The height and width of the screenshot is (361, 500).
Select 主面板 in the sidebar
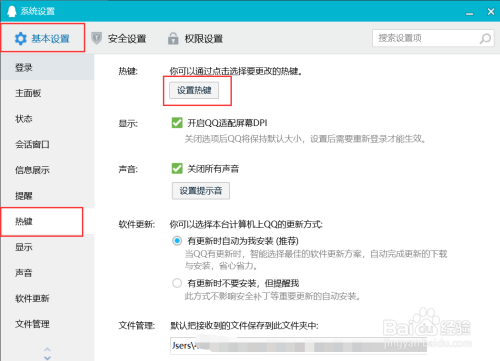coord(47,93)
